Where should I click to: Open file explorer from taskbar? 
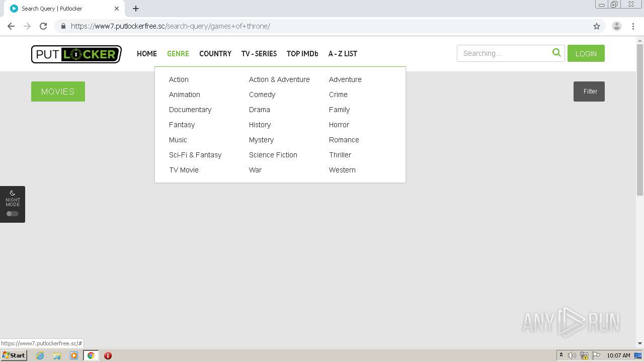pyautogui.click(x=57, y=355)
